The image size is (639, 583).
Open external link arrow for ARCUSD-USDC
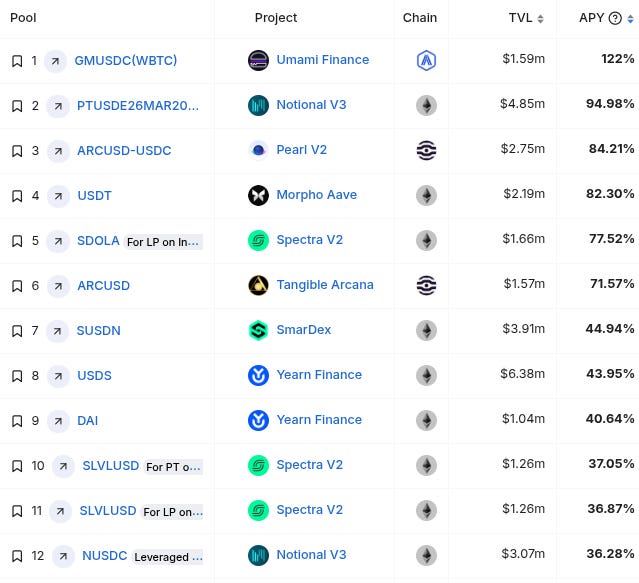(x=58, y=151)
